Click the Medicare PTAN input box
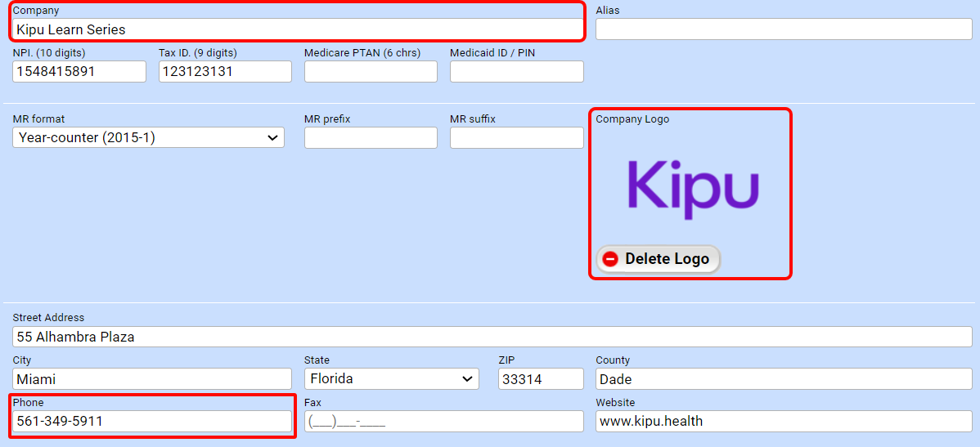980x447 pixels. tap(371, 72)
